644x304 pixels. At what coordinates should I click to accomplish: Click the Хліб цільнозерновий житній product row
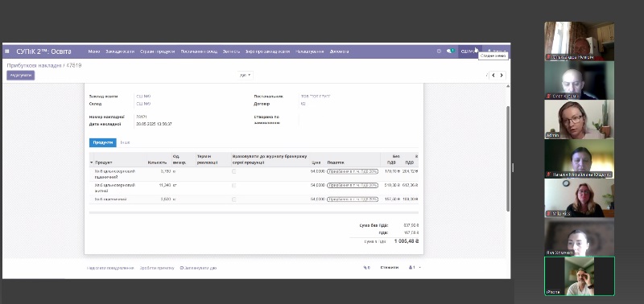(x=254, y=188)
